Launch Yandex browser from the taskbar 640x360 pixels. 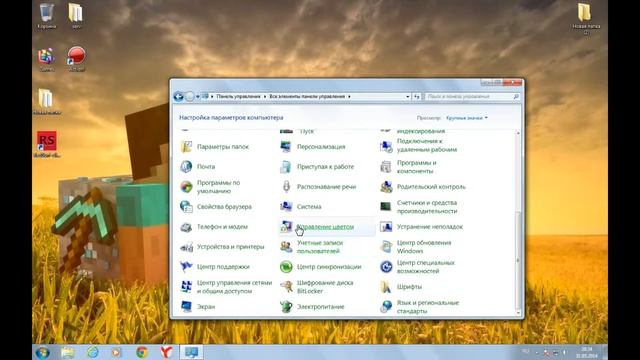[166, 352]
